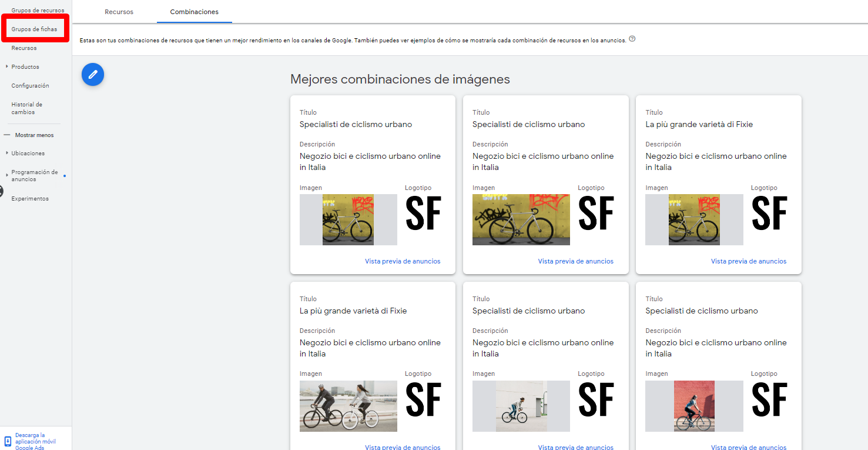Click SF logo beside red brick wall image
This screenshot has height=450, width=868.
769,400
